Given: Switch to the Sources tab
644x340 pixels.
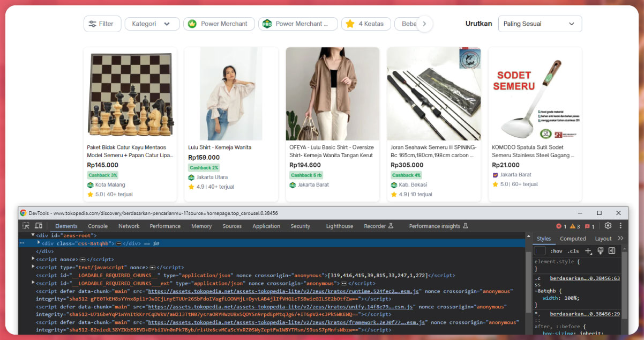Looking at the screenshot, I should (x=232, y=226).
